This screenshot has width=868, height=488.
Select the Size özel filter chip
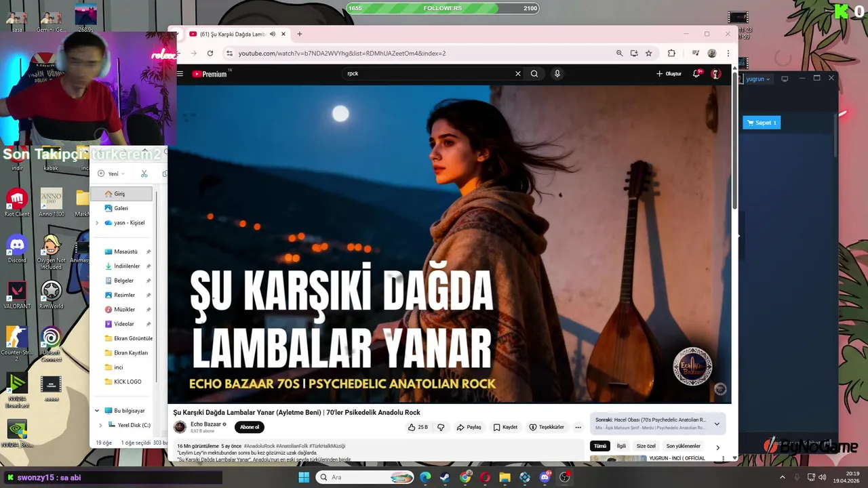(x=646, y=446)
